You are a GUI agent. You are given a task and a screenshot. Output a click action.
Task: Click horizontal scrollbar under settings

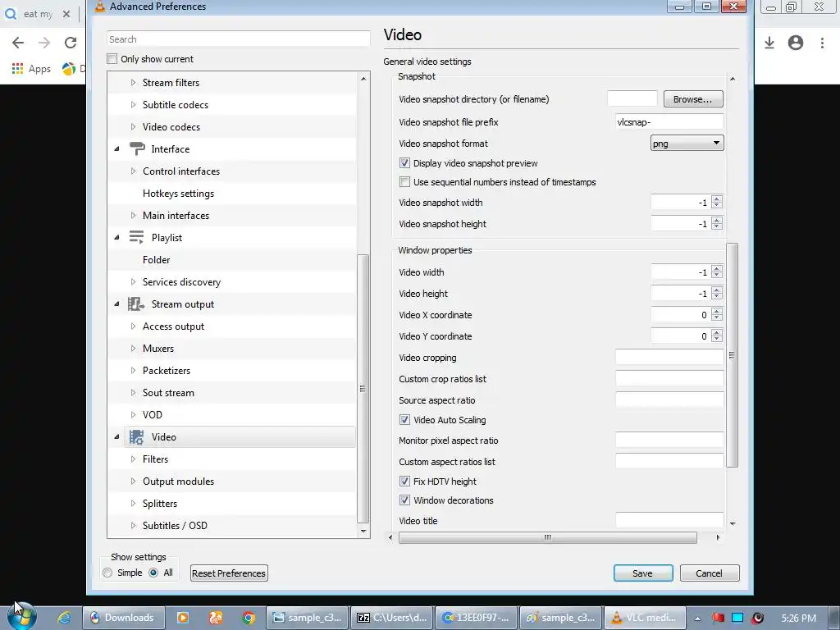click(547, 537)
